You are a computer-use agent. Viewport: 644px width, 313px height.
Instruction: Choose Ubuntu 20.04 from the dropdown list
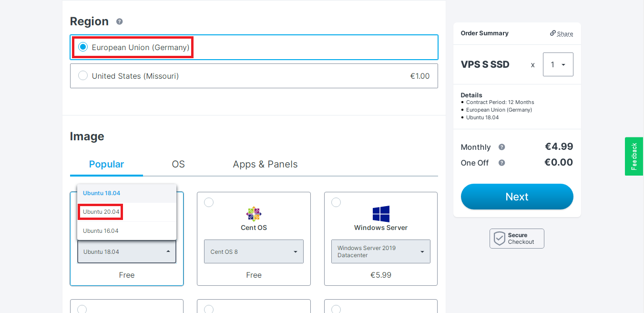pos(127,212)
